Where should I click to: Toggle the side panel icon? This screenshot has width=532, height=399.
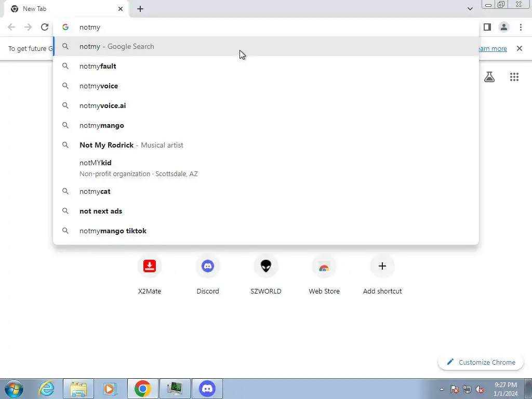(x=487, y=27)
